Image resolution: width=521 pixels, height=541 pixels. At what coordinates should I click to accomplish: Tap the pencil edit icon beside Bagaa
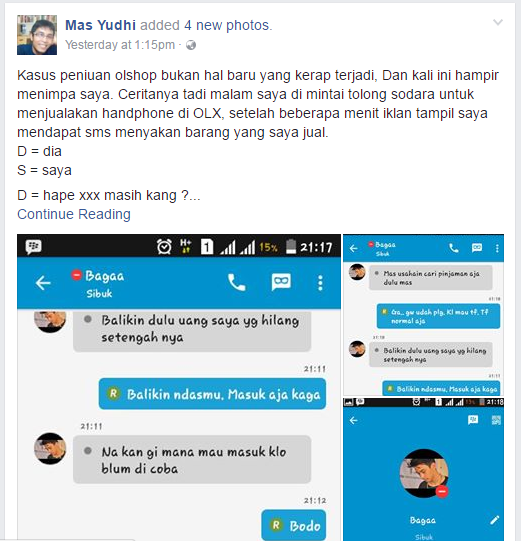coord(495,520)
